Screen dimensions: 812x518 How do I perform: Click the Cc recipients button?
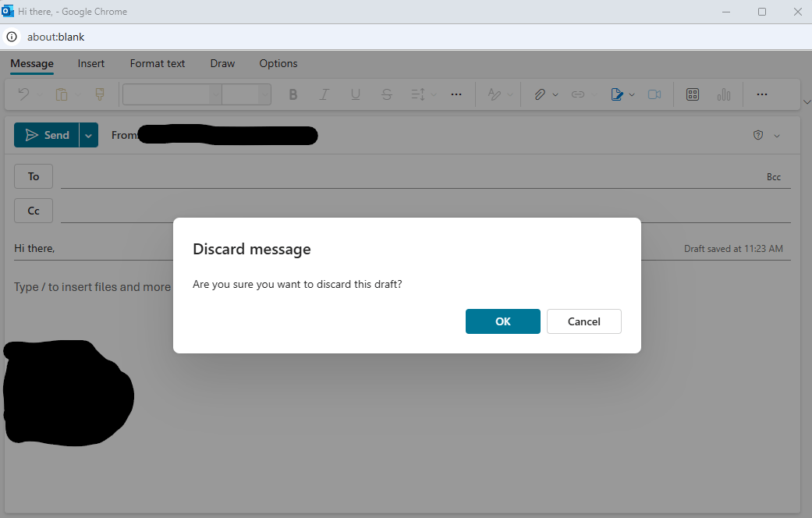(34, 211)
